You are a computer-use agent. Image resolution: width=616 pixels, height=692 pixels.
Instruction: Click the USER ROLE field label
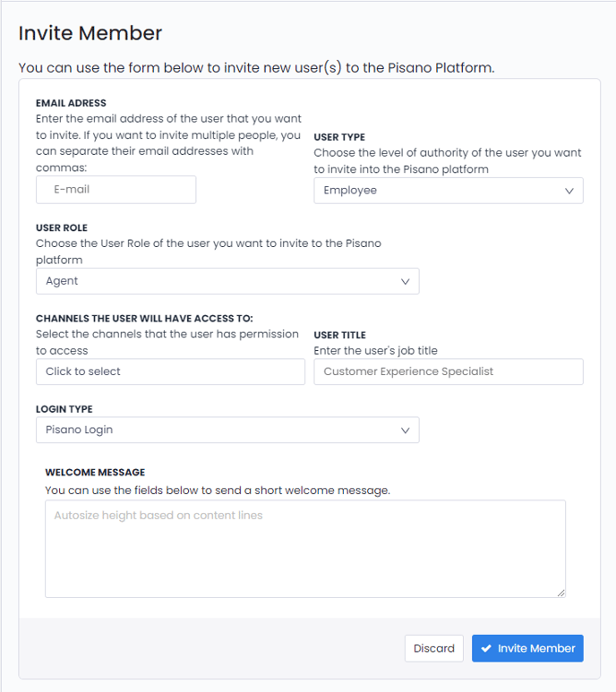(x=62, y=227)
